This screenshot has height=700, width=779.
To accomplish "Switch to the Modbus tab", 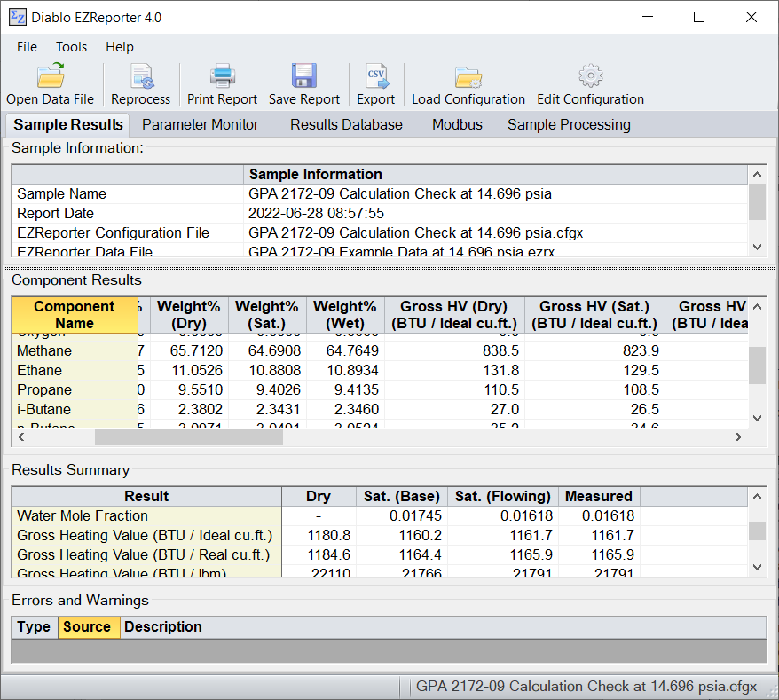I will [457, 125].
